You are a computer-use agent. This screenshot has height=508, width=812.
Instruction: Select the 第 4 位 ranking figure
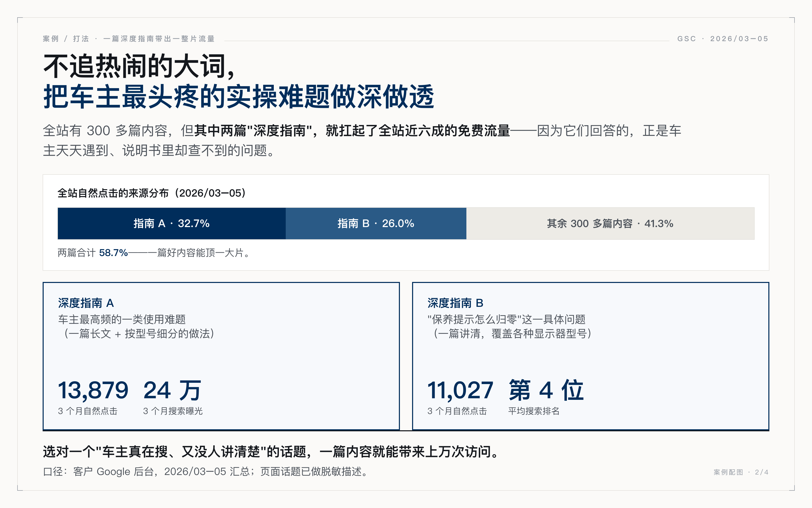tap(546, 390)
